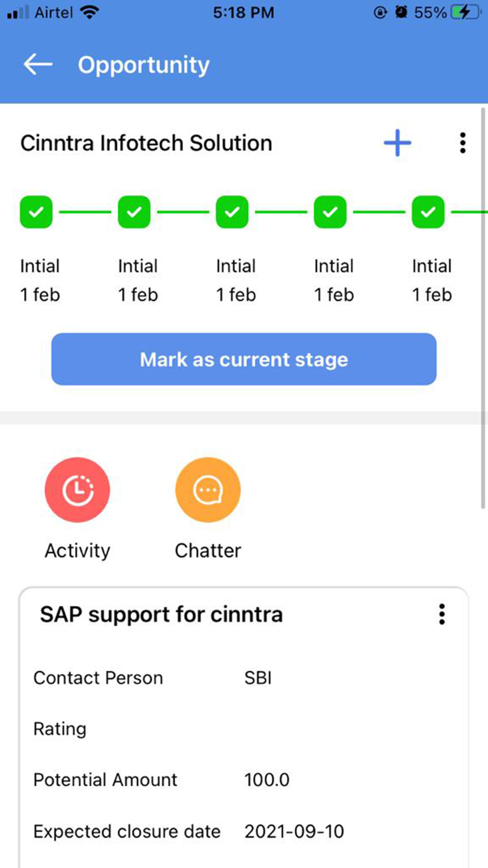
Task: Tap the SAP support for cinntra title
Action: 162,615
